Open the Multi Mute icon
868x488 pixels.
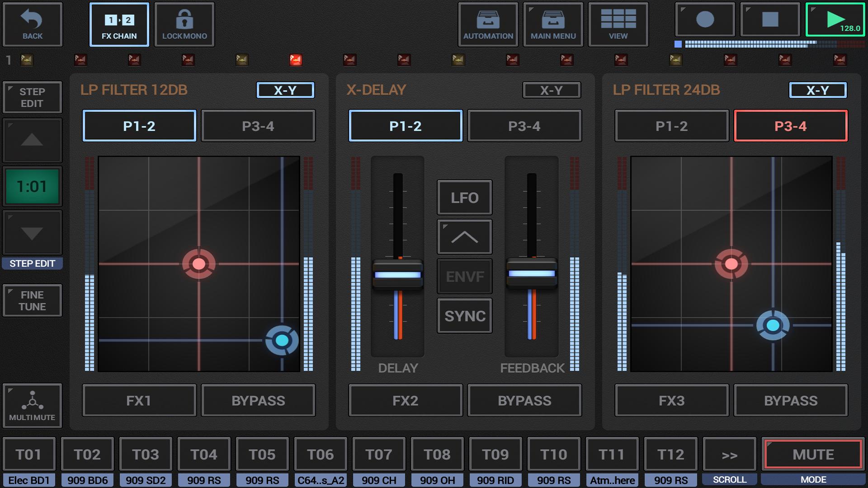coord(32,400)
